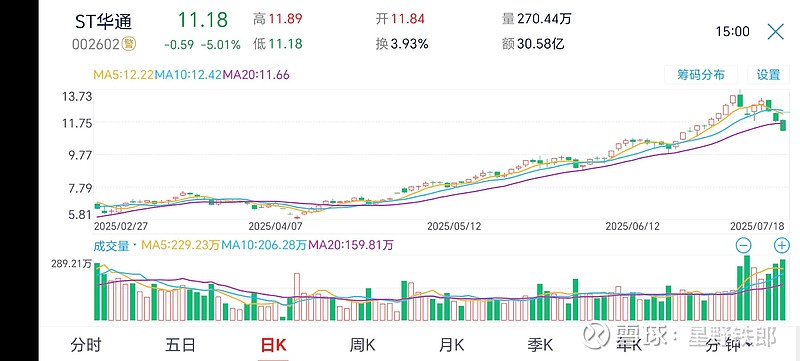Switch to 季K quarterly tab

pos(540,345)
